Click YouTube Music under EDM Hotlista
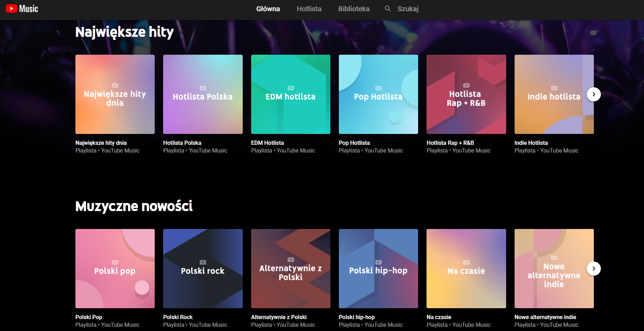Viewport: 644px width, 331px height. tap(296, 150)
